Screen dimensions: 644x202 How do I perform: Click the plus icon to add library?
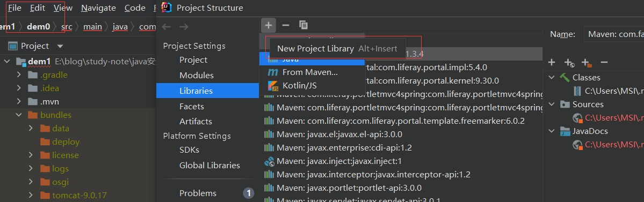click(x=268, y=25)
